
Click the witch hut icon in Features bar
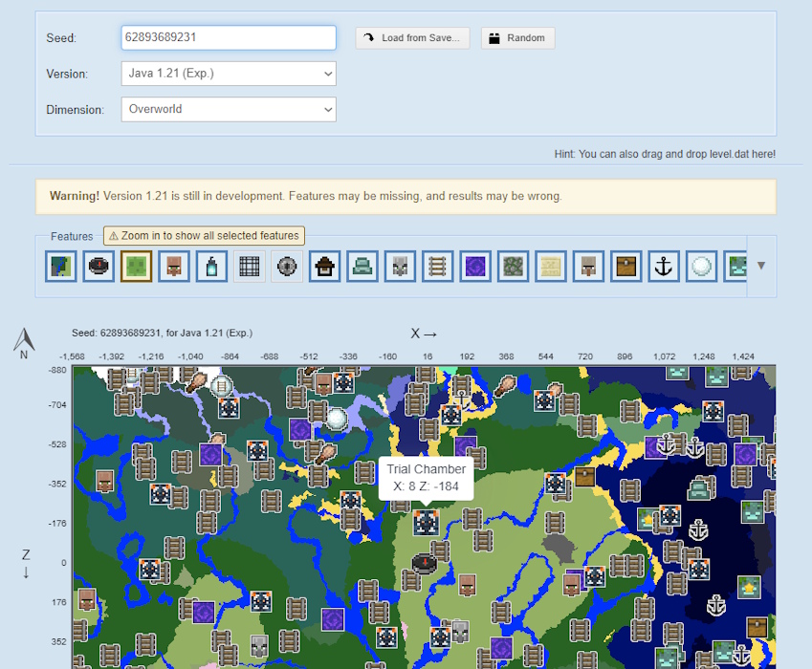324,266
